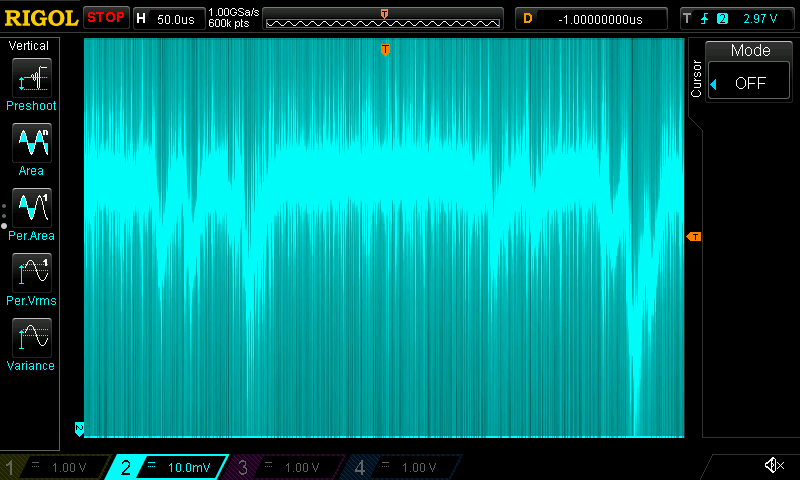Toggle channel 2 at 10.0mV
This screenshot has height=480, width=800.
pyautogui.click(x=172, y=467)
